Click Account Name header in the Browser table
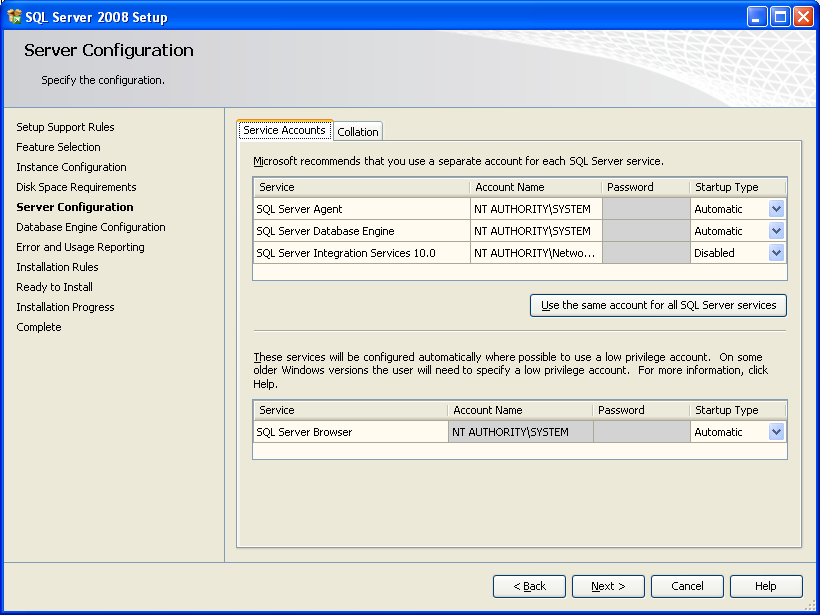Image resolution: width=820 pixels, height=615 pixels. (x=520, y=410)
